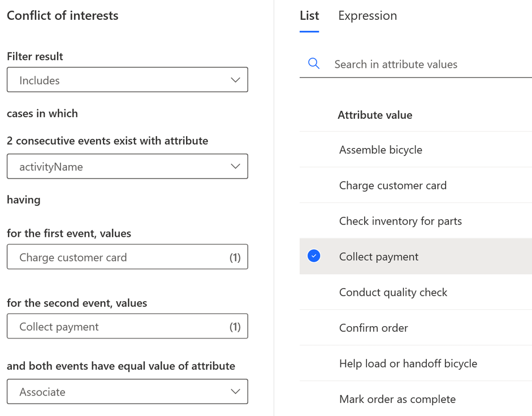Switch to the Expression tab
Screen dimensions: 532x416
click(367, 16)
